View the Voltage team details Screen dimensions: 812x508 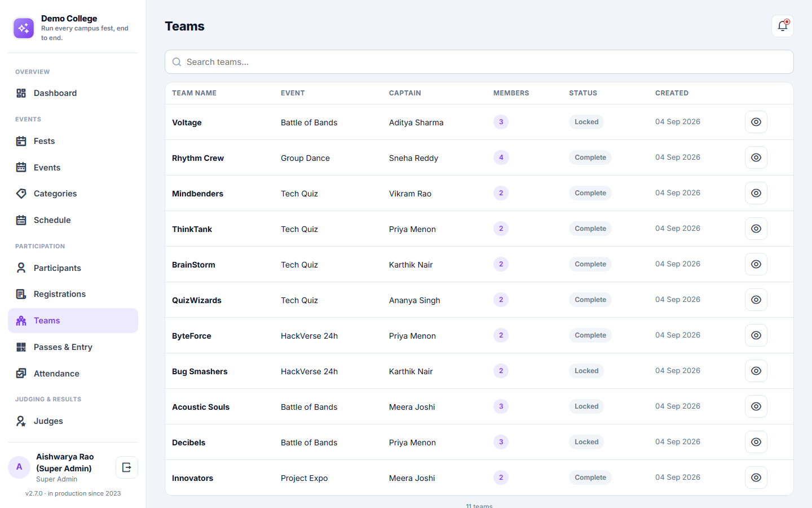pyautogui.click(x=756, y=122)
